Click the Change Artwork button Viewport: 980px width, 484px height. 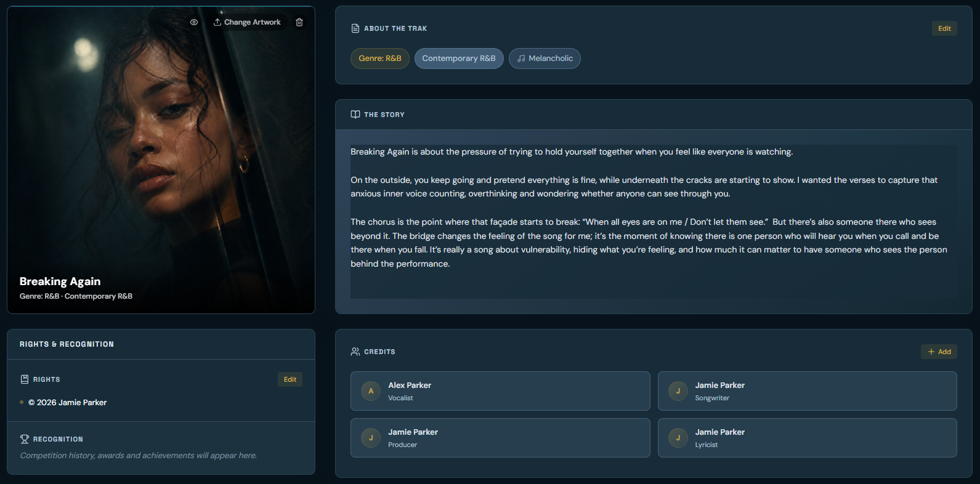[247, 22]
